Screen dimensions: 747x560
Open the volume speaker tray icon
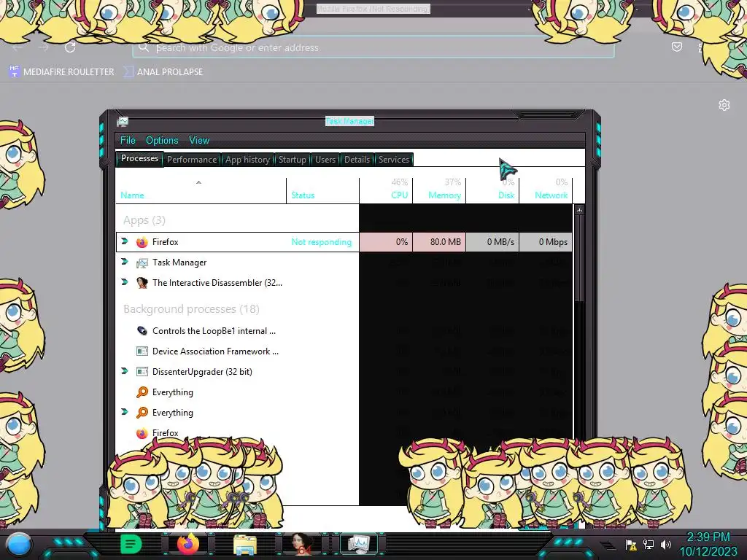click(665, 544)
